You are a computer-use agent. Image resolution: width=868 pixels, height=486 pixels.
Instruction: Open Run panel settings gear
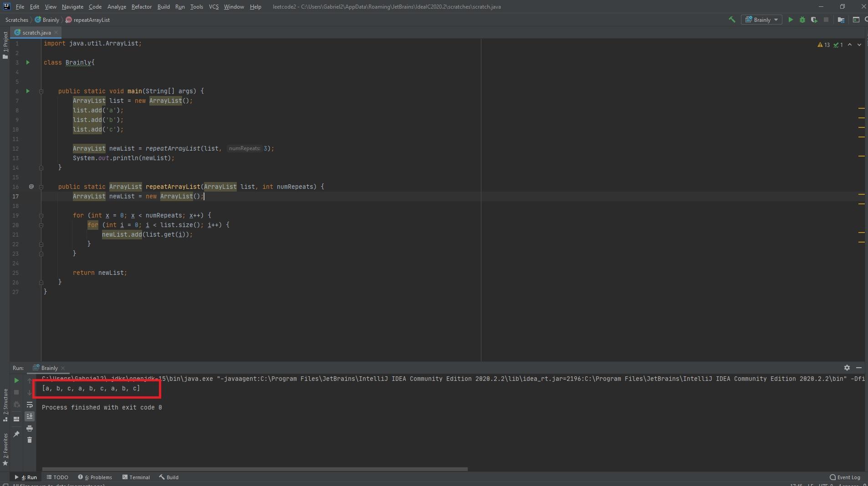(x=847, y=368)
